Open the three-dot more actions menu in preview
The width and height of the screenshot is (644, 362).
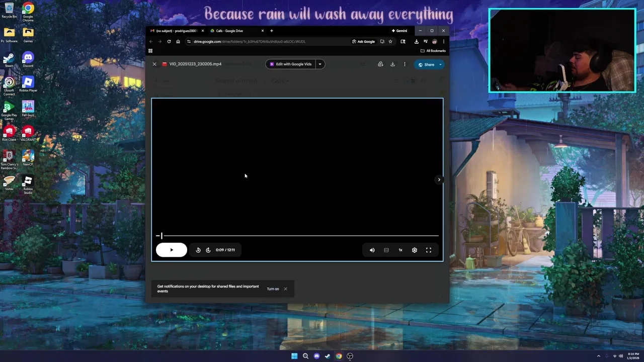click(x=405, y=64)
